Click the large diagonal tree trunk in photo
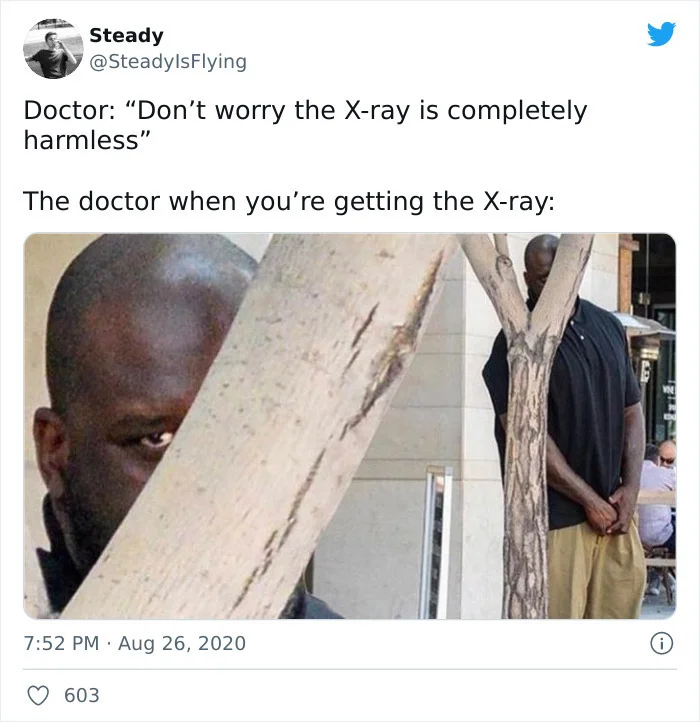 258,426
